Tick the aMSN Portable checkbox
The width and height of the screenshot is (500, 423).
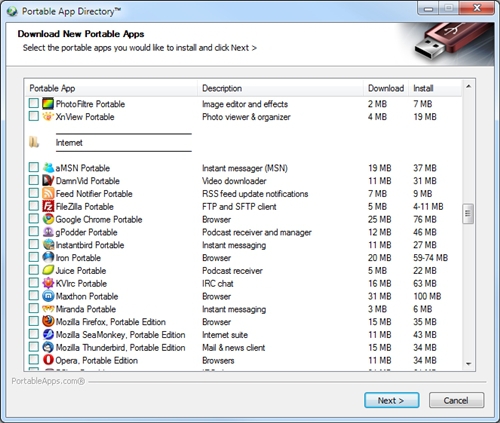34,167
